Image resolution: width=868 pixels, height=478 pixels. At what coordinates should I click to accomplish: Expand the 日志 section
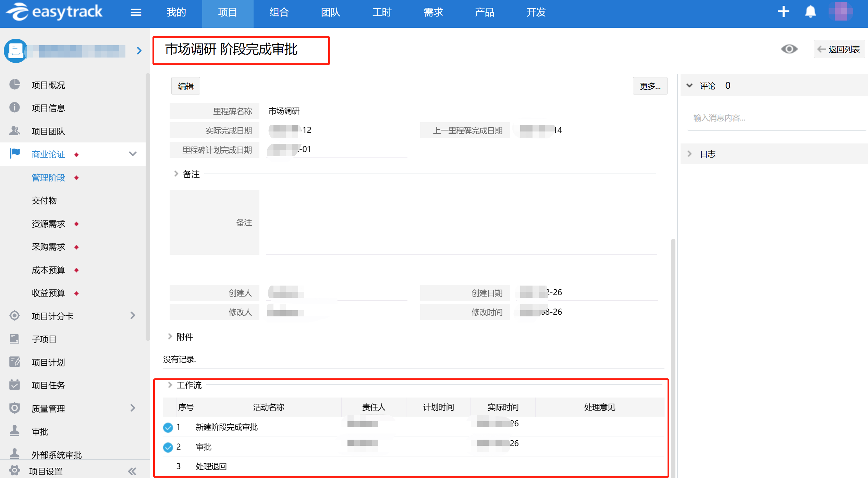(x=689, y=154)
